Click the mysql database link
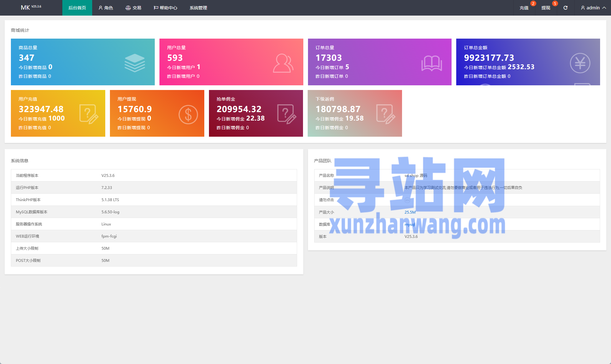611x364 pixels. [x=410, y=224]
